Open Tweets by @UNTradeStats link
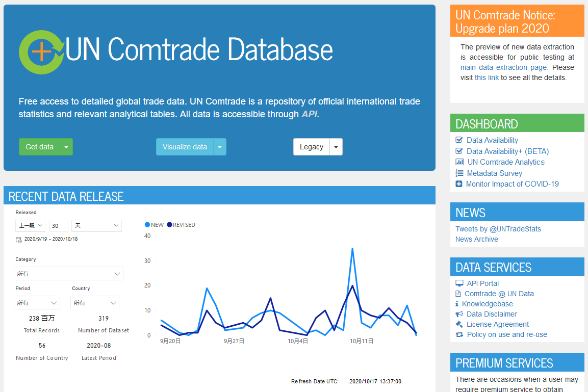This screenshot has height=392, width=588. pyautogui.click(x=498, y=229)
